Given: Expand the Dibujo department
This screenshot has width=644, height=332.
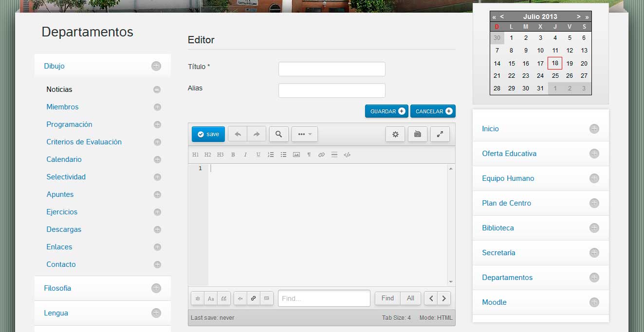Looking at the screenshot, I should pyautogui.click(x=156, y=66).
